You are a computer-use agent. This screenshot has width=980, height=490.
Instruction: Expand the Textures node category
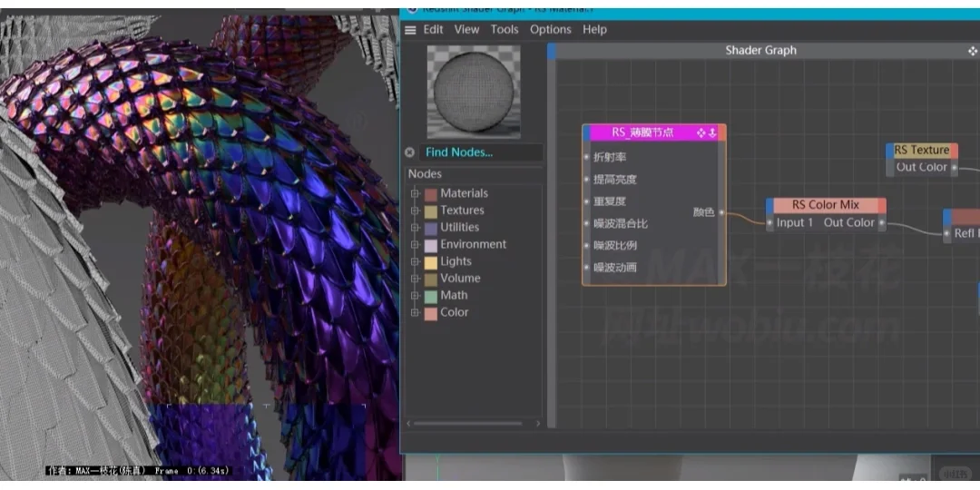point(415,211)
